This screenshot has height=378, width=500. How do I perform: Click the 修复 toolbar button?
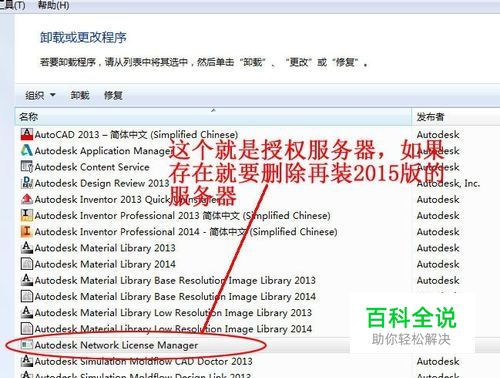113,96
